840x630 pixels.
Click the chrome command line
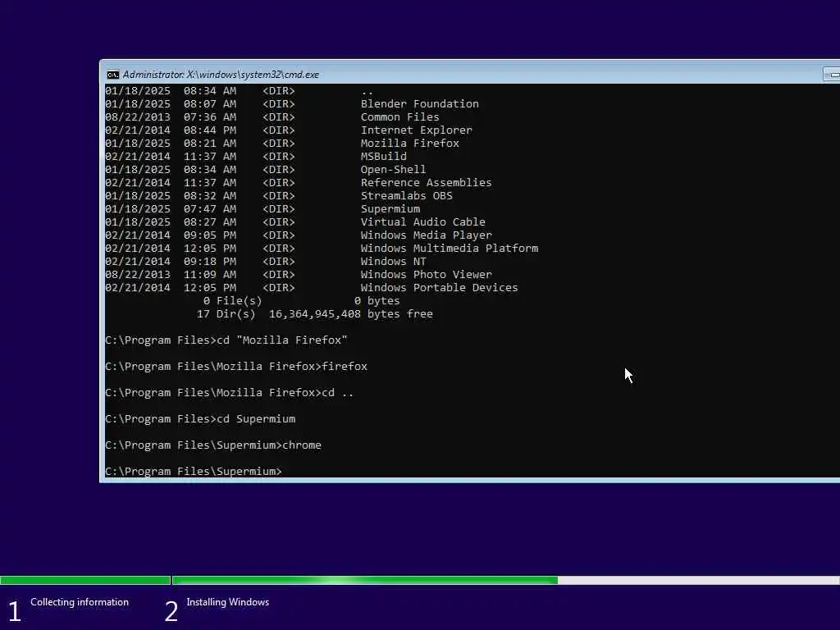pos(213,445)
